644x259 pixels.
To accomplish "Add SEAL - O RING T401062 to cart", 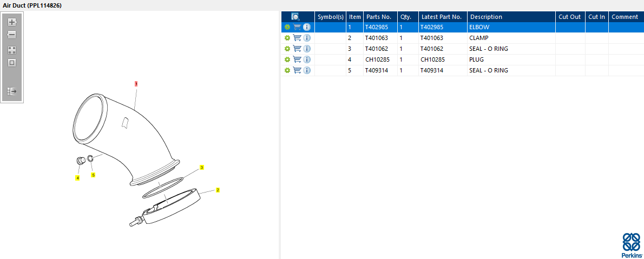I will pyautogui.click(x=297, y=49).
